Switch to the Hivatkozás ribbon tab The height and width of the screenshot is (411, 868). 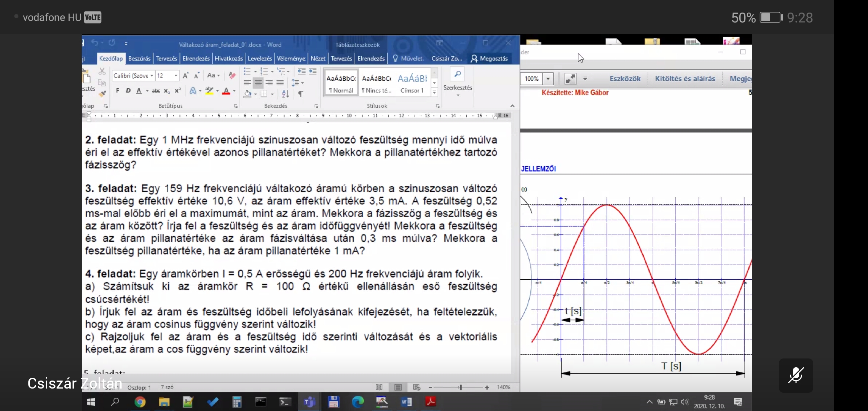click(228, 58)
